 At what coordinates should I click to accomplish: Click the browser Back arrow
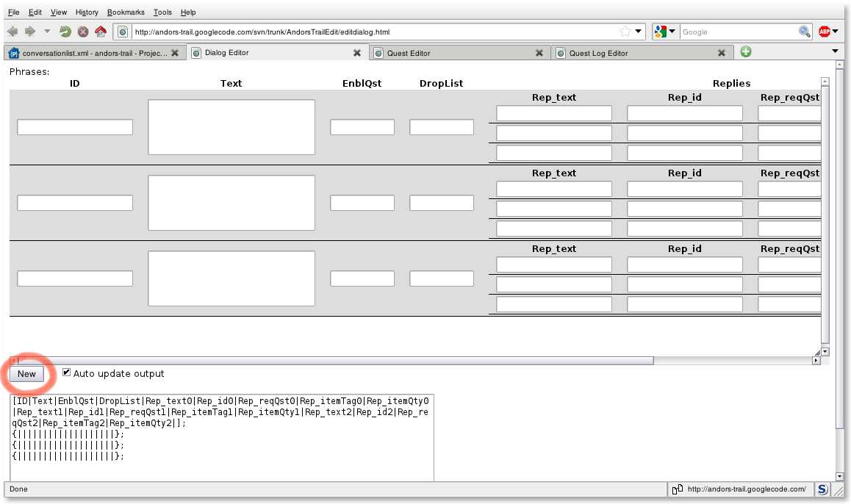12,32
